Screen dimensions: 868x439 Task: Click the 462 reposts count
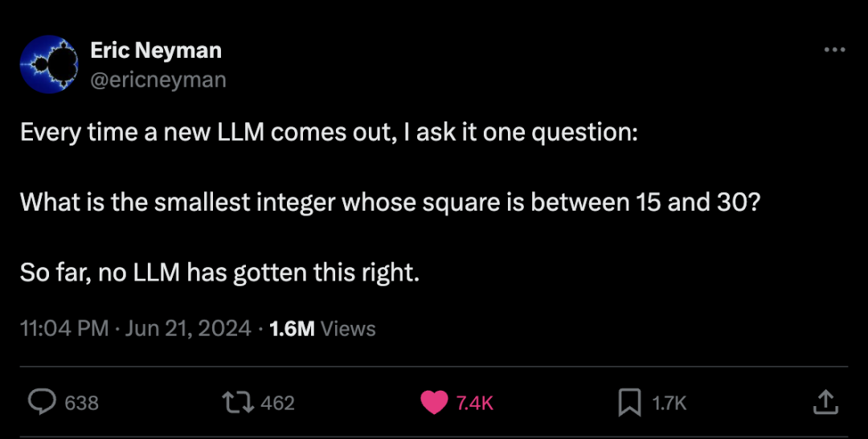277,403
